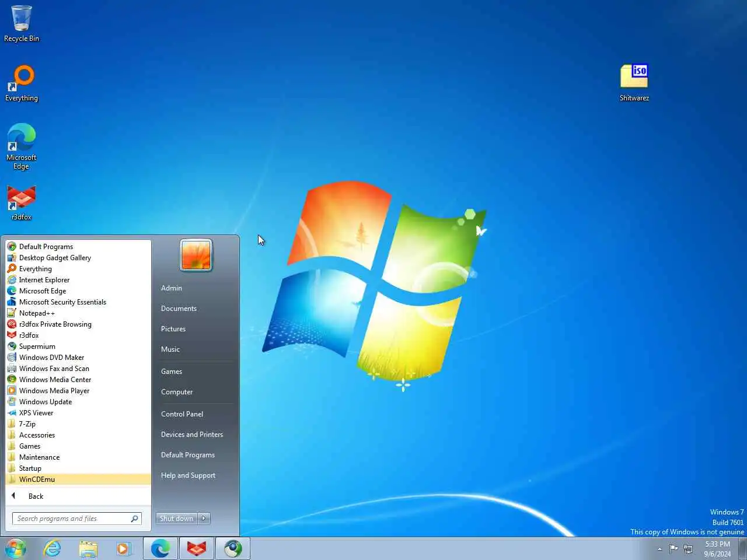Viewport: 747px width, 560px height.
Task: Click the Show desktop strip
Action: pos(742,548)
